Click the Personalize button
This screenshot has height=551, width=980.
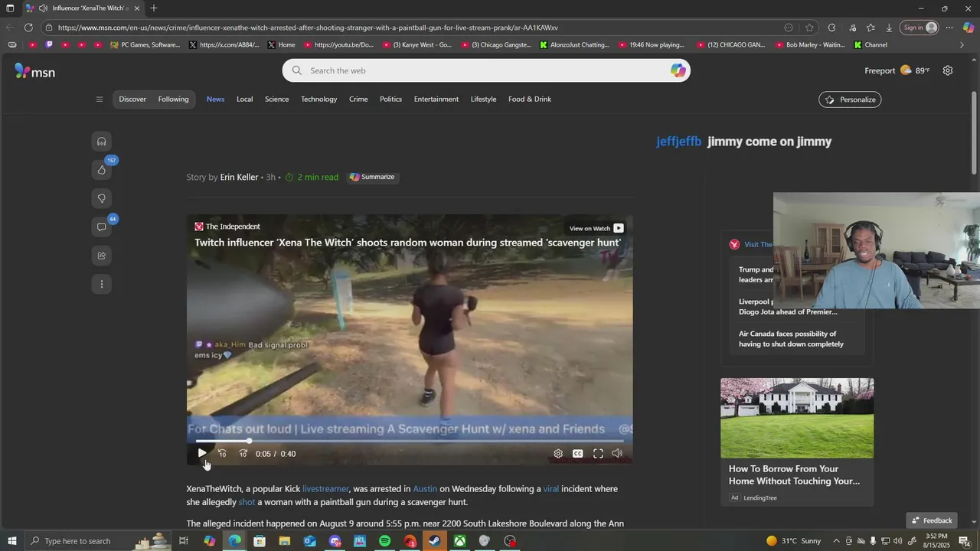tap(850, 99)
